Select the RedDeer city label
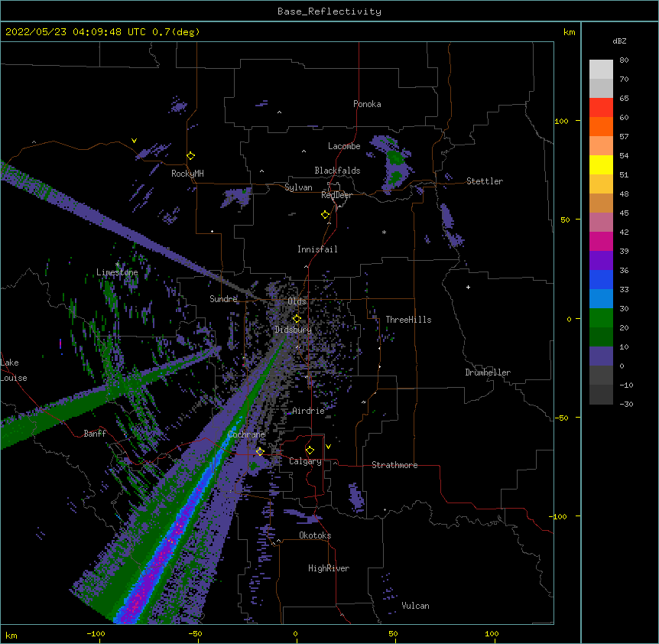659x644 pixels. pyautogui.click(x=336, y=195)
